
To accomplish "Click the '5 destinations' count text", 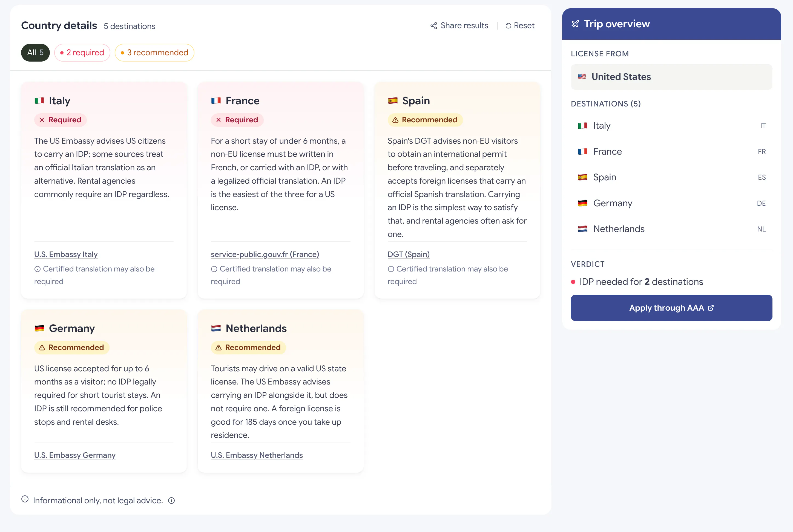I will click(130, 27).
